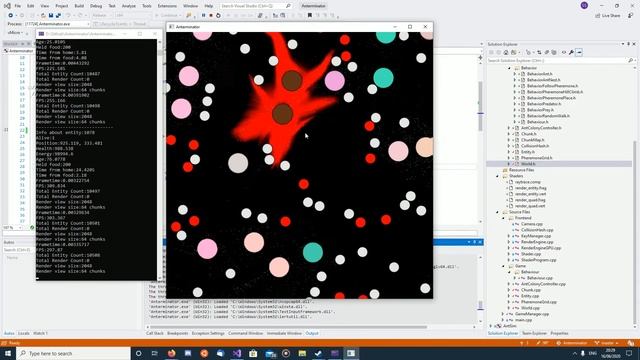Collapse the Frontend folder
640x360 pixels.
[x=503, y=218]
